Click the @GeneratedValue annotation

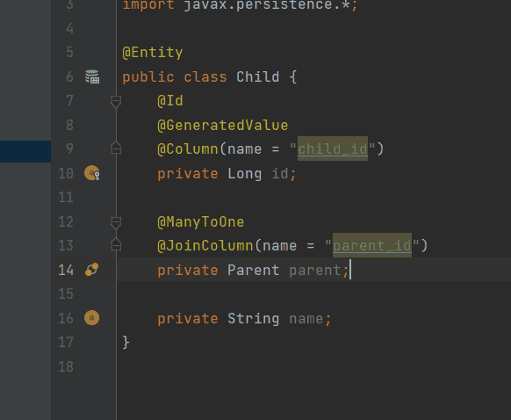point(223,126)
